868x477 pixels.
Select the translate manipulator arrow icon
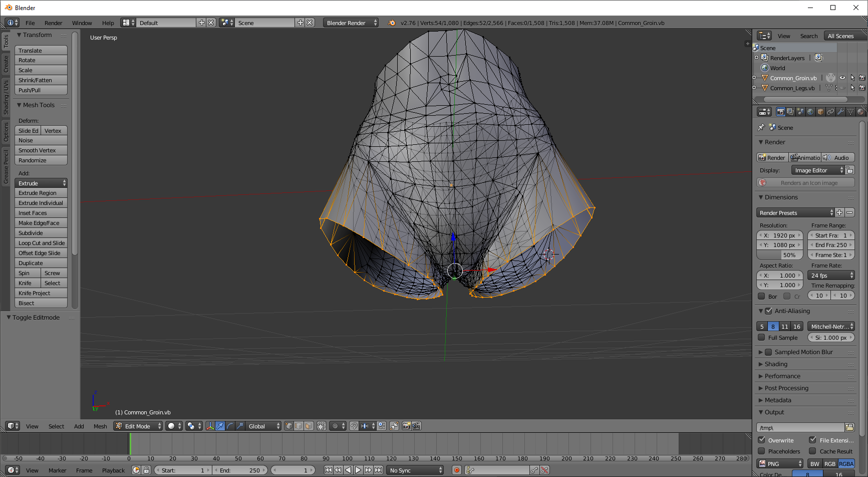220,426
